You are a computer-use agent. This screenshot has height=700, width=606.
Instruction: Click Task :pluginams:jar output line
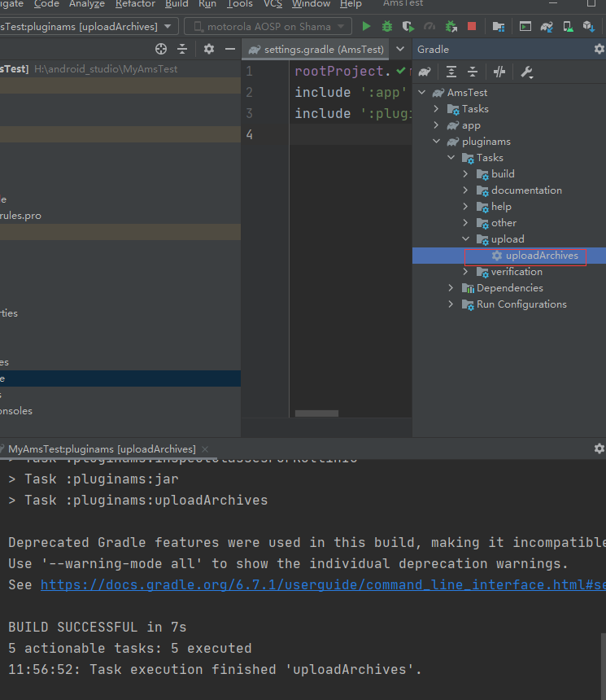point(94,479)
